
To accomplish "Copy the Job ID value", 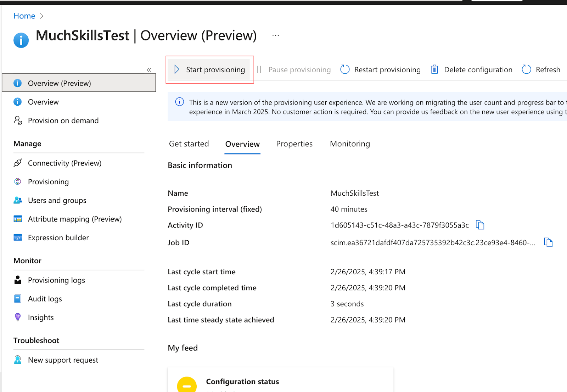I will tap(548, 242).
